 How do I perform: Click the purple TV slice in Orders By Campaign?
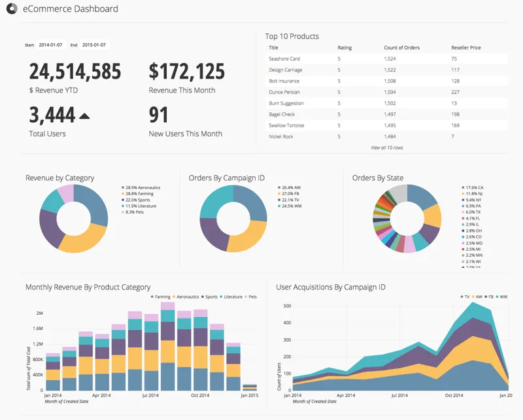212,233
